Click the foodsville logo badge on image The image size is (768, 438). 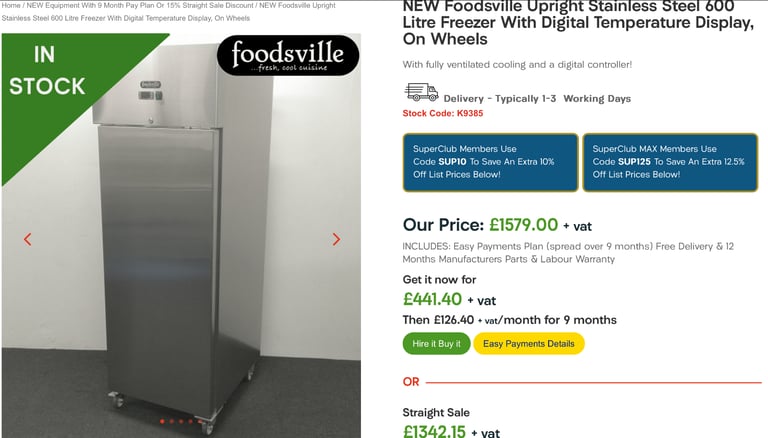click(x=288, y=55)
